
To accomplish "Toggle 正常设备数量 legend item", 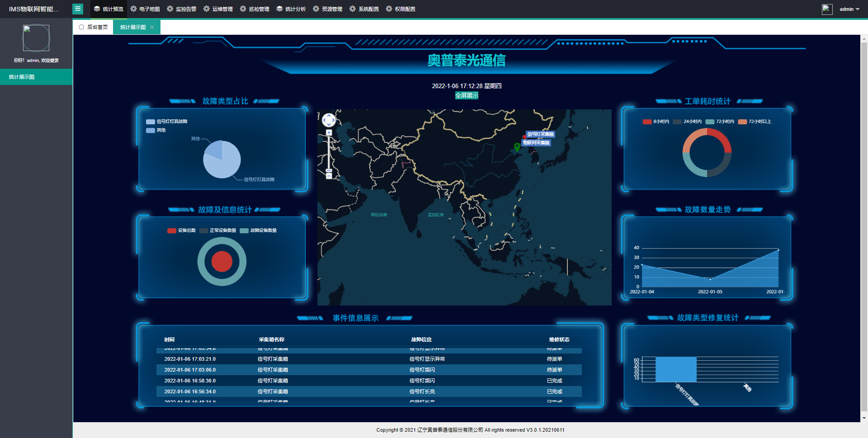I will [x=217, y=231].
